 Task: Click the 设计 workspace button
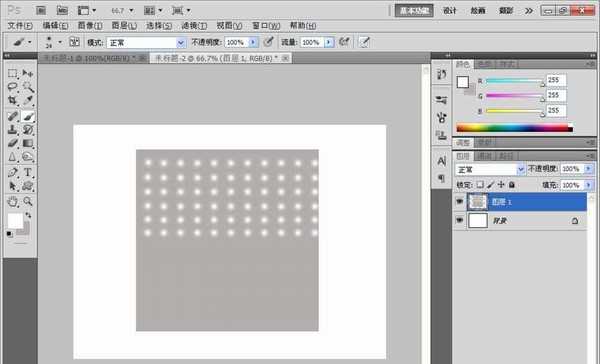450,11
